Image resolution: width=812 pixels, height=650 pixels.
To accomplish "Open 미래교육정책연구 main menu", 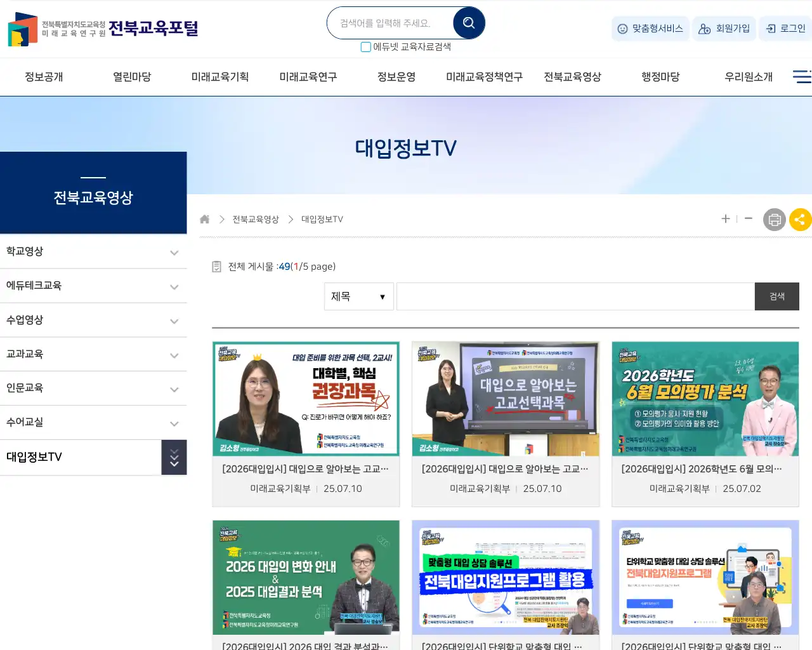I will click(485, 77).
